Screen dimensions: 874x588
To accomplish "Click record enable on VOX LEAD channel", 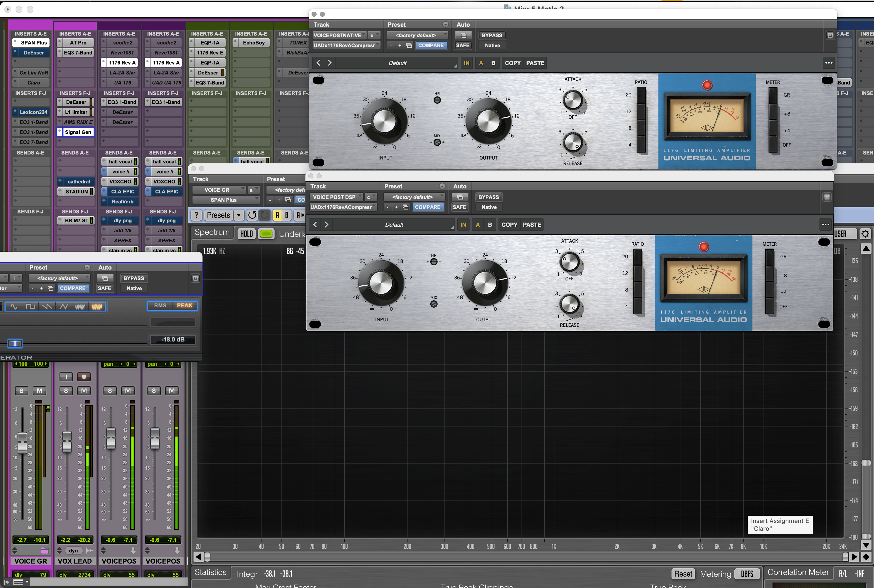I will pos(84,377).
